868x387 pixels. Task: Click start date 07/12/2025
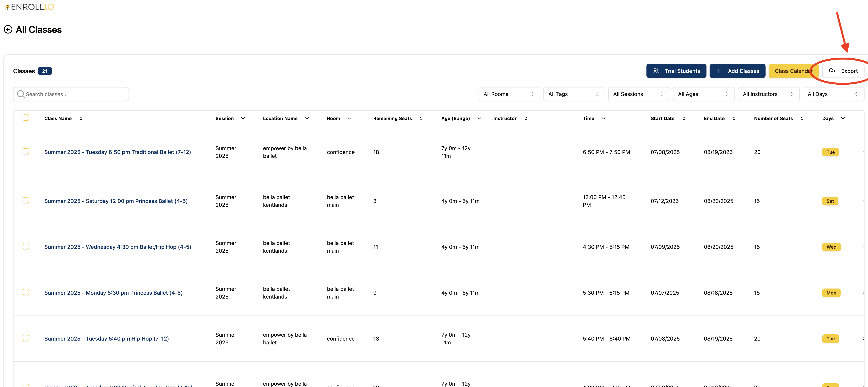pos(664,201)
